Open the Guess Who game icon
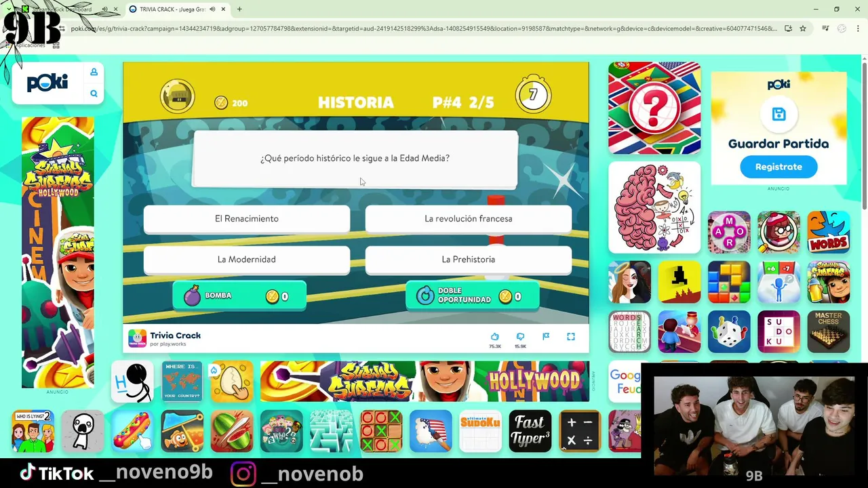 point(281,431)
